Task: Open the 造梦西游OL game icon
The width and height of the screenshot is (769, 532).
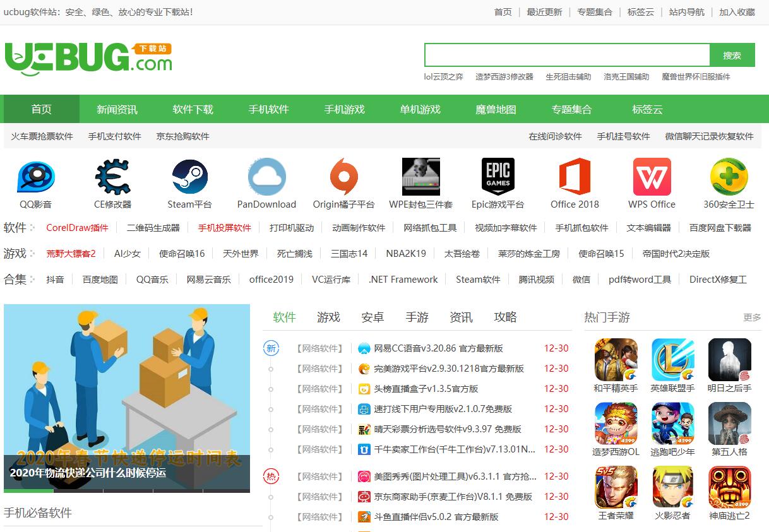Action: [616, 423]
